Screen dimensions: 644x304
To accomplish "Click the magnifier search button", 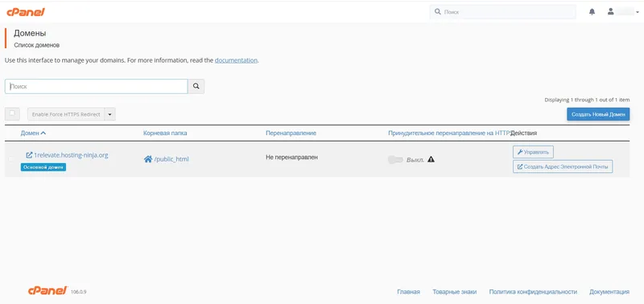I will pyautogui.click(x=196, y=87).
